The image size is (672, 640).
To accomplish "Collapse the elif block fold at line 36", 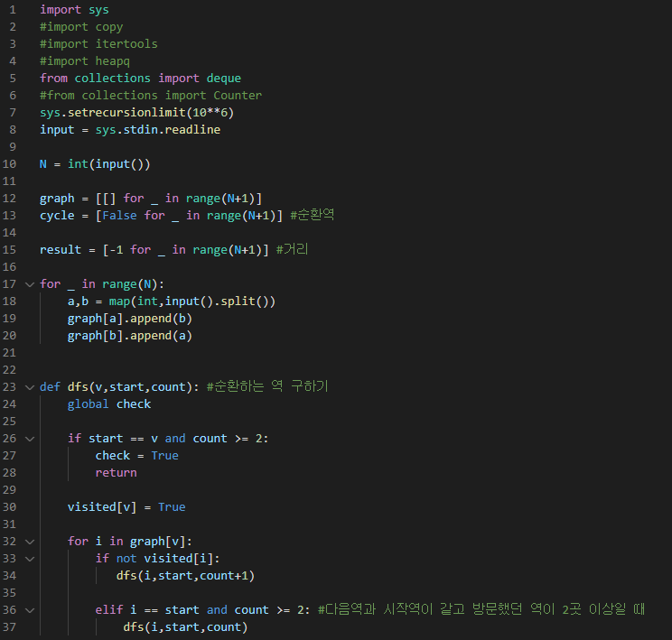I will click(x=30, y=610).
